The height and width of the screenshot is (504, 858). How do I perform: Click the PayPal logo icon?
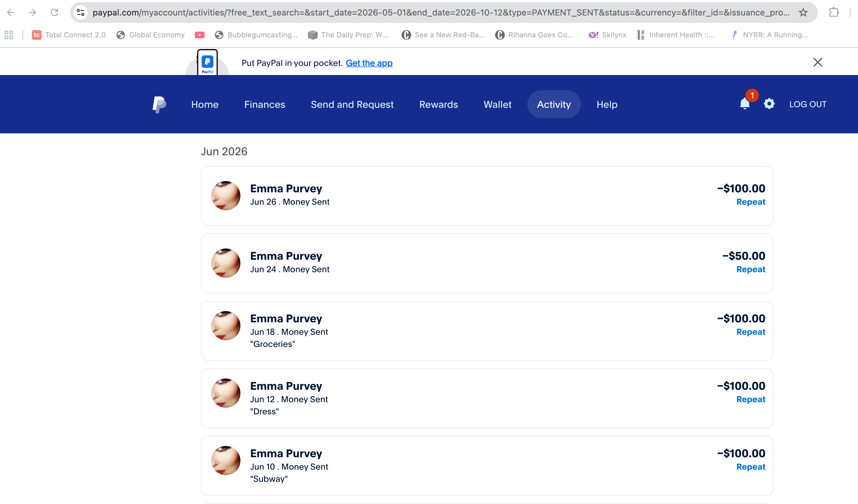pos(159,104)
